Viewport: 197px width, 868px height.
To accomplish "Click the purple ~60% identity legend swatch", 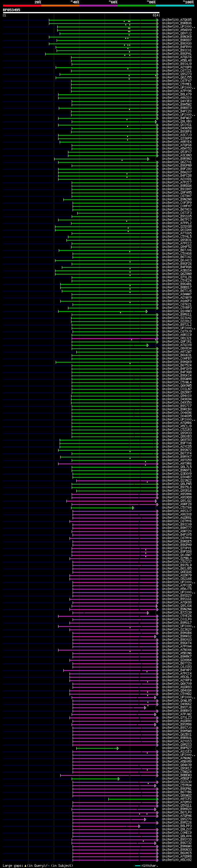I will (98, 6).
